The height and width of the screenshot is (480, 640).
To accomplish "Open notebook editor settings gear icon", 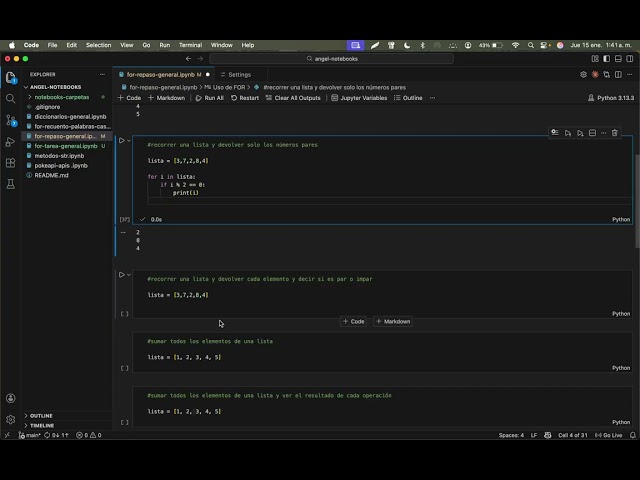I will click(x=583, y=74).
